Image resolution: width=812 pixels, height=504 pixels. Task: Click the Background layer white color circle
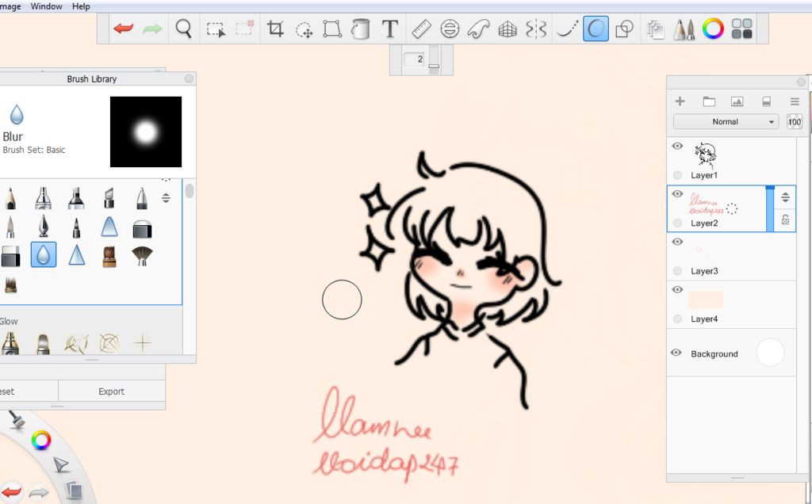click(x=770, y=353)
